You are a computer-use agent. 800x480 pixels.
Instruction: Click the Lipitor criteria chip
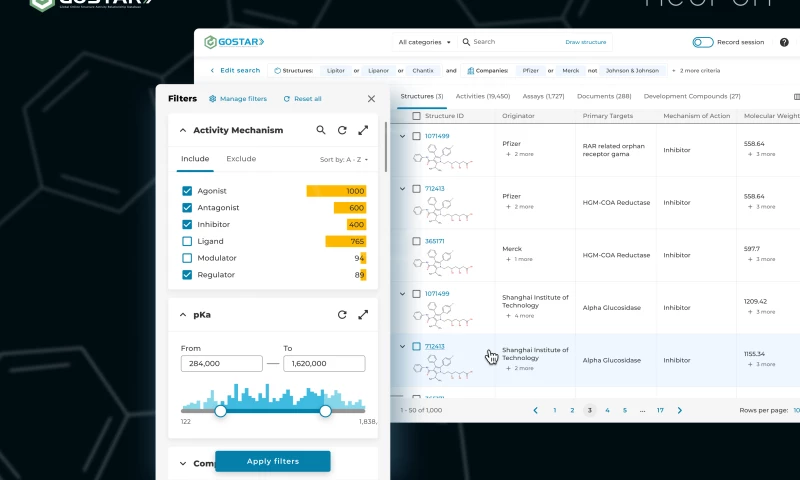pos(336,70)
